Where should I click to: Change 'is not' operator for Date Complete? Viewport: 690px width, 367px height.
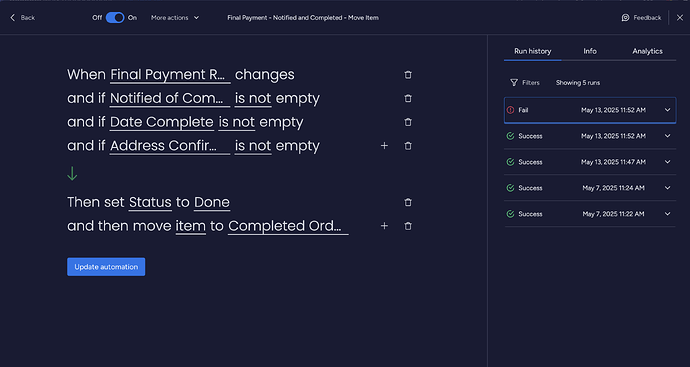coord(237,122)
